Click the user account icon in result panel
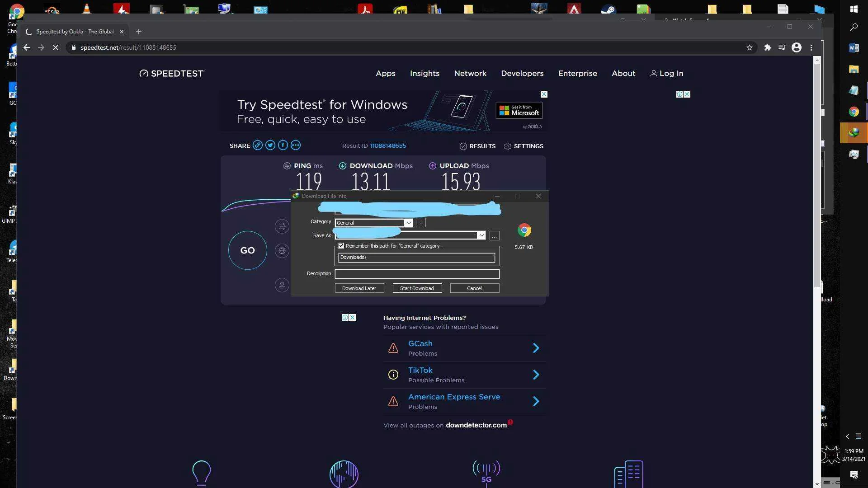868x488 pixels. pos(282,285)
